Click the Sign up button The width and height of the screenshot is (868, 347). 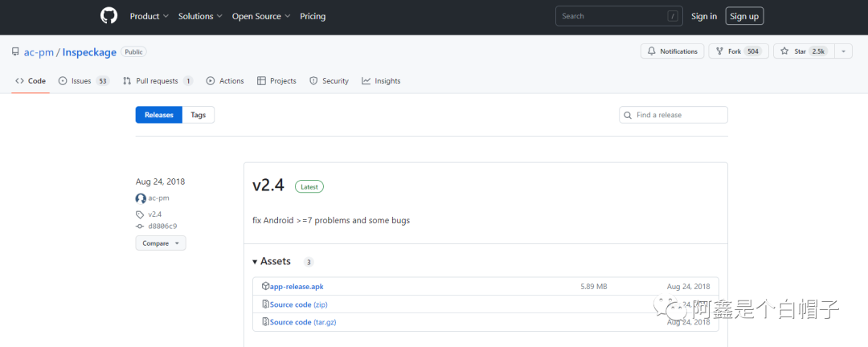744,16
